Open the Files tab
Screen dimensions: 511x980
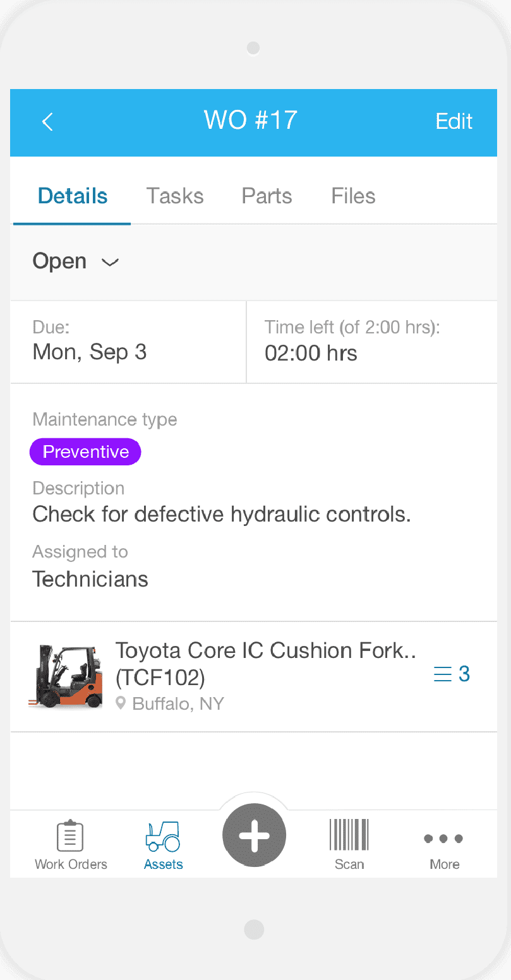point(353,196)
